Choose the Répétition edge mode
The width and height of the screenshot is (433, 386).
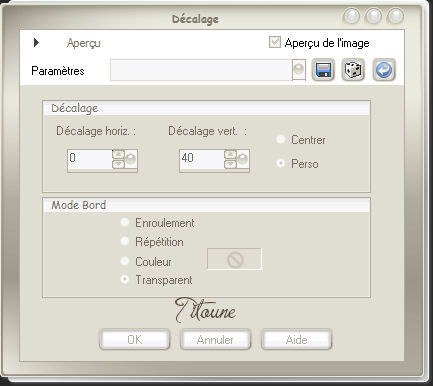tap(125, 241)
